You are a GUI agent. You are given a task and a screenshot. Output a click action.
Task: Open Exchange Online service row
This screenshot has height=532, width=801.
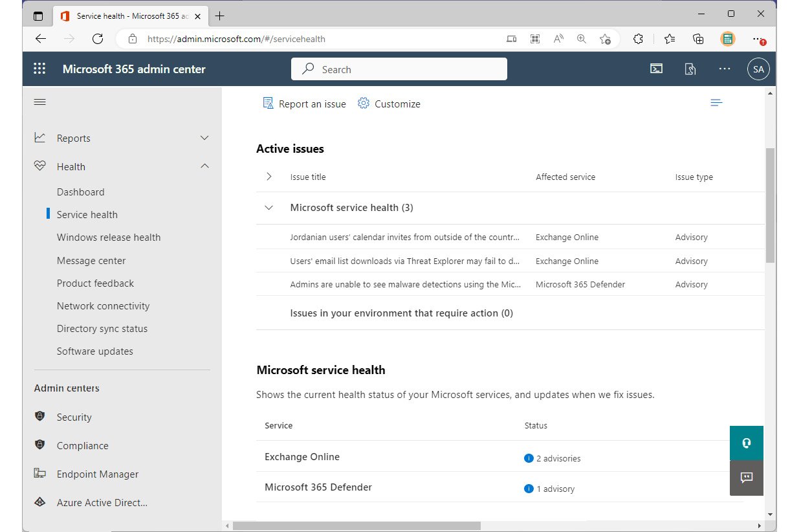pos(302,456)
